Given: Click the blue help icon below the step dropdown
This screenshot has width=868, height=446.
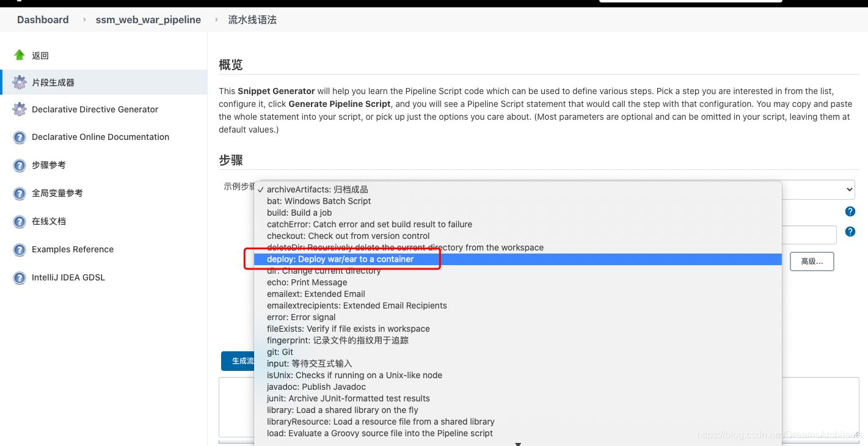Looking at the screenshot, I should pos(850,211).
